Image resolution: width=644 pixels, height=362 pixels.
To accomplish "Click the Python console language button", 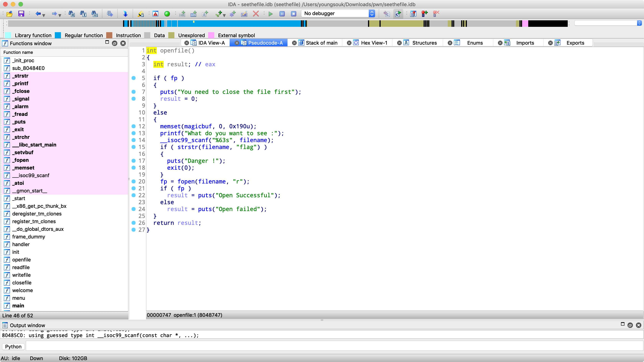I will coord(13,346).
